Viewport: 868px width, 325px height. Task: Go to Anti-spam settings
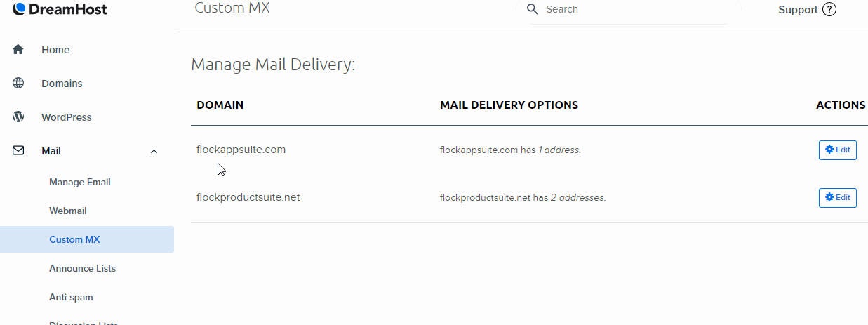point(71,297)
